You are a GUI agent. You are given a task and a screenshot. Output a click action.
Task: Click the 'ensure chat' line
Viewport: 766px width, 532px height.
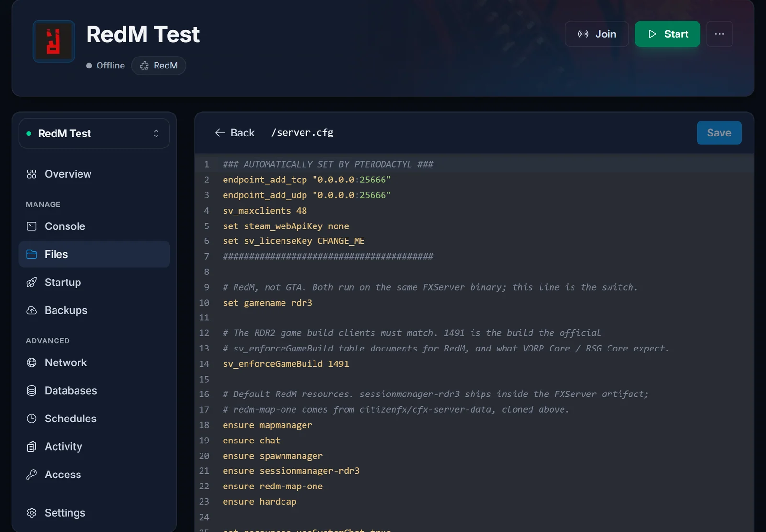point(251,441)
